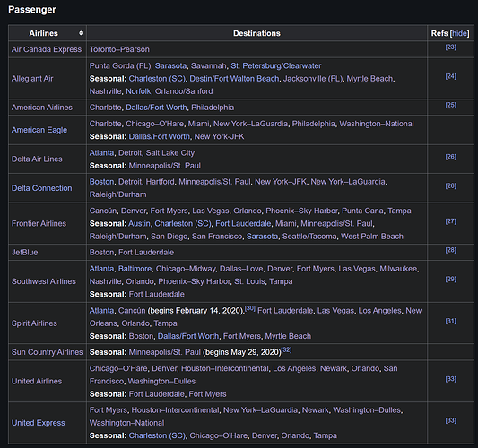The image size is (478, 448).
Task: Open the American Airlines link
Action: 42,108
